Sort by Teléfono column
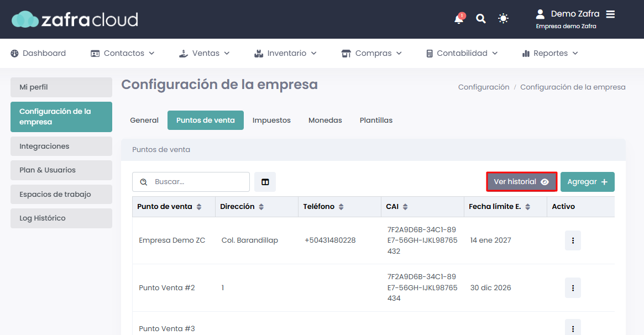 pos(341,207)
